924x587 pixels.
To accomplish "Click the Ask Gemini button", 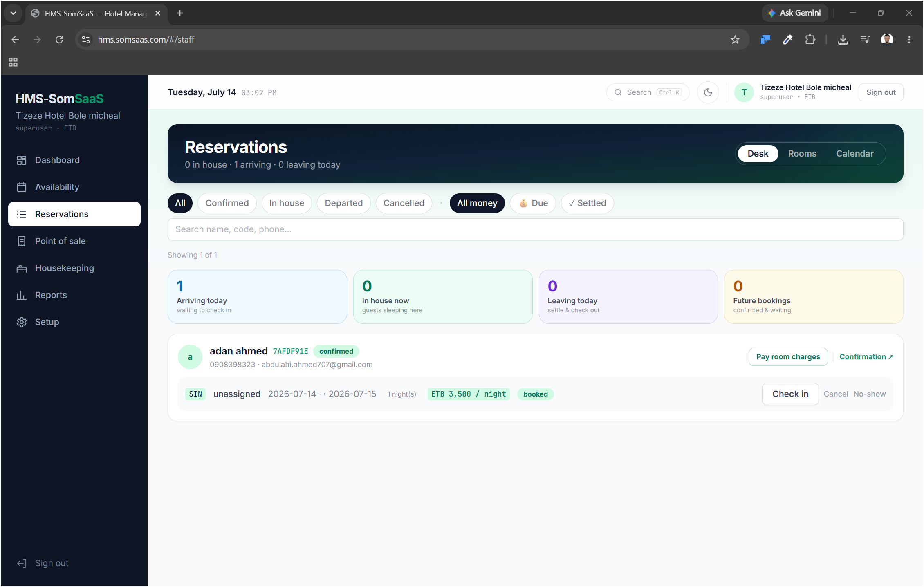I will click(x=794, y=13).
